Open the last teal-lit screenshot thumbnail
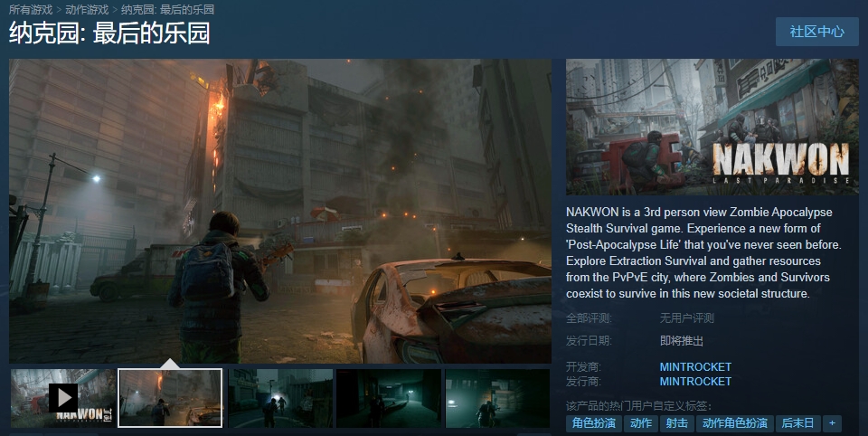868x436 pixels. (x=497, y=398)
